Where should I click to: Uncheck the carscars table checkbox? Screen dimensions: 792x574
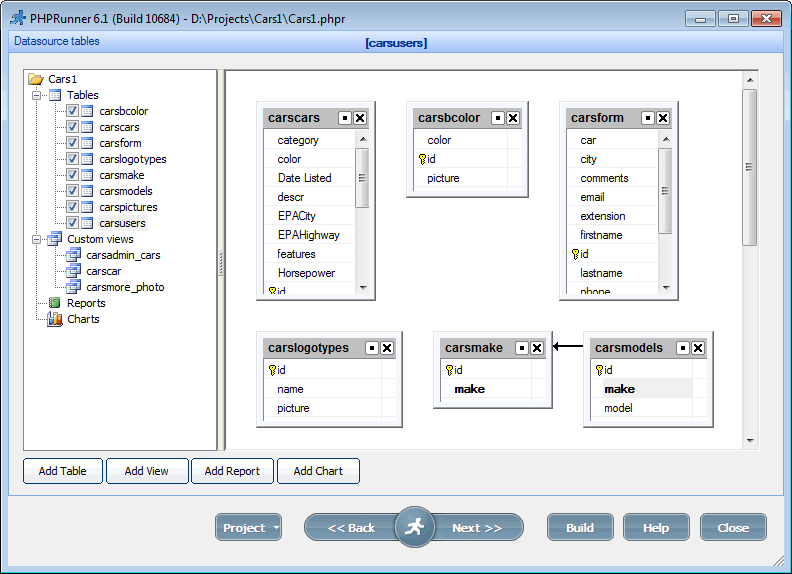[72, 127]
